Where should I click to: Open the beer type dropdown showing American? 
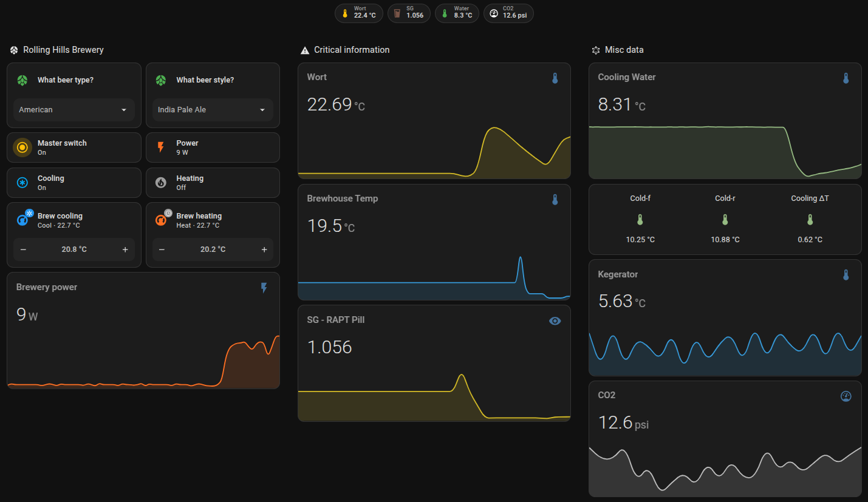[x=73, y=110]
